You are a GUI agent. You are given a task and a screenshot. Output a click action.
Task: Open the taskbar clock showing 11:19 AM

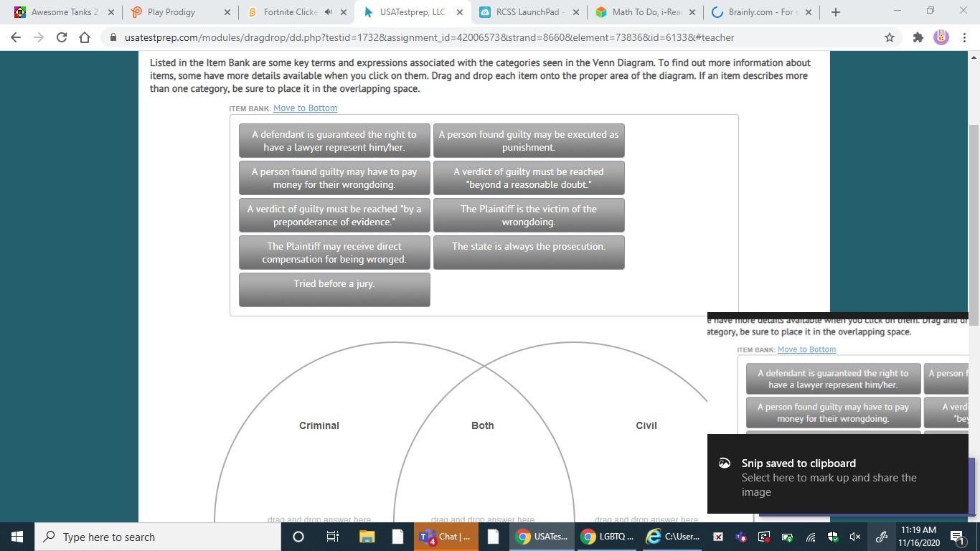918,537
